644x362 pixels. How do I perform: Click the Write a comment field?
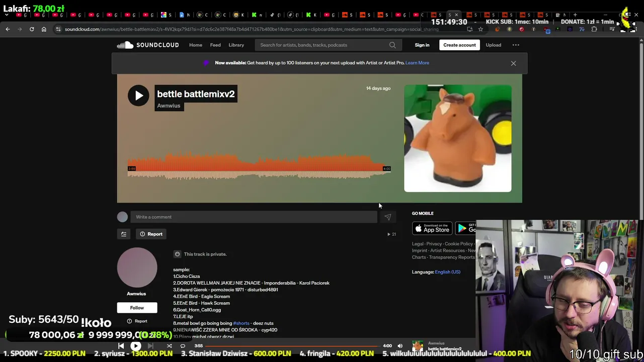pos(254,217)
